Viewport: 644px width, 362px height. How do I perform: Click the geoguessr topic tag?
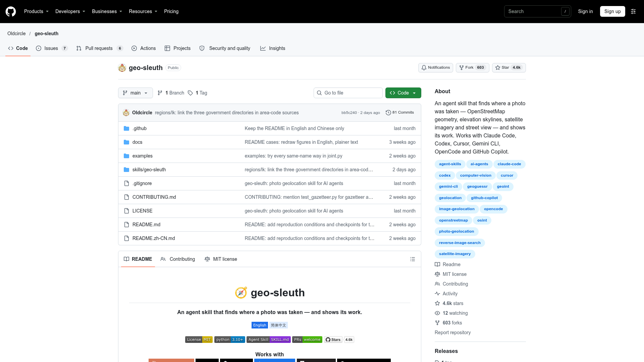477,187
